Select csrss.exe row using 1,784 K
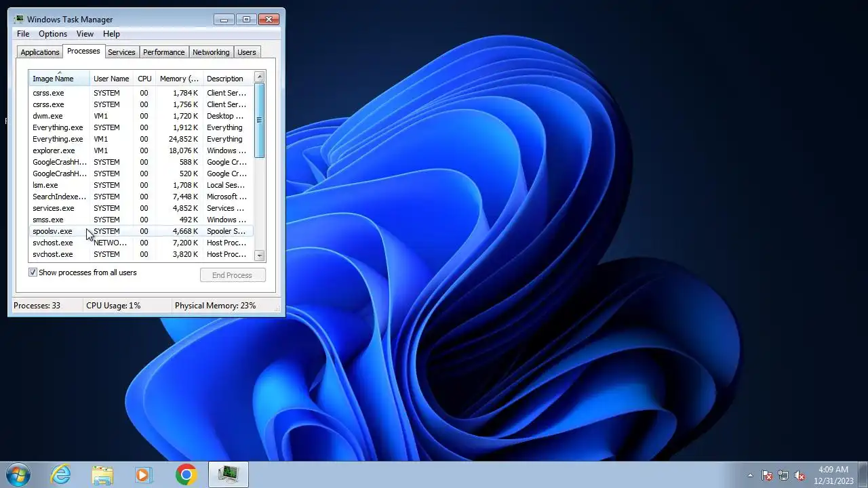 pos(141,93)
